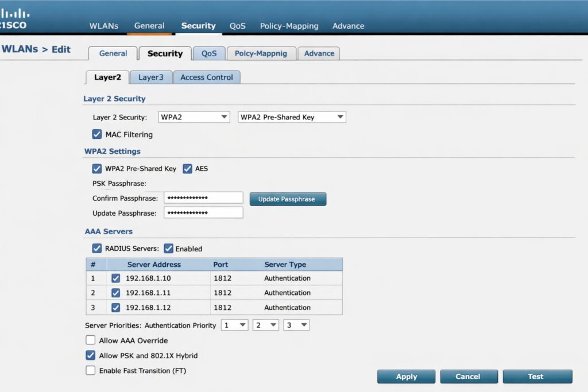This screenshot has width=588, height=392.
Task: Open the Access Control sub-tab
Action: point(207,77)
